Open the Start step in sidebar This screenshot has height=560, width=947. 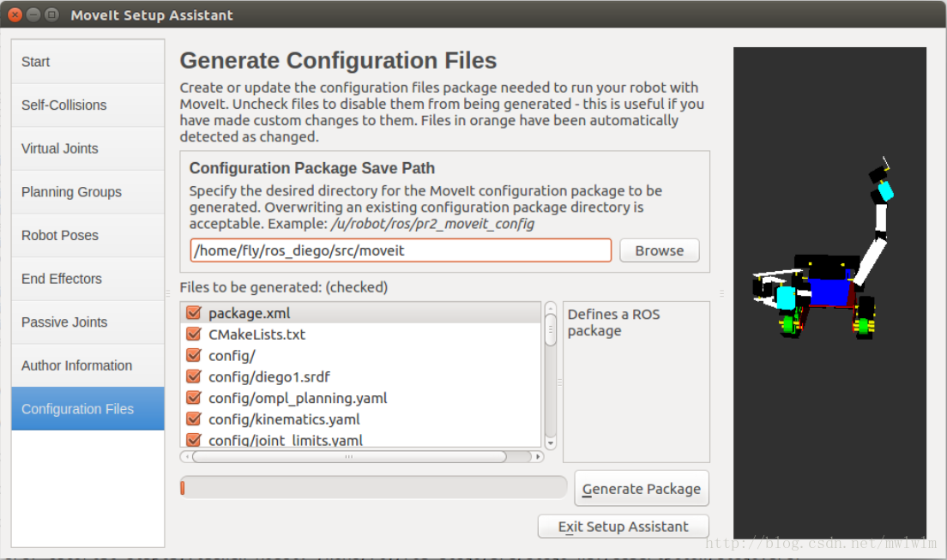[87, 62]
